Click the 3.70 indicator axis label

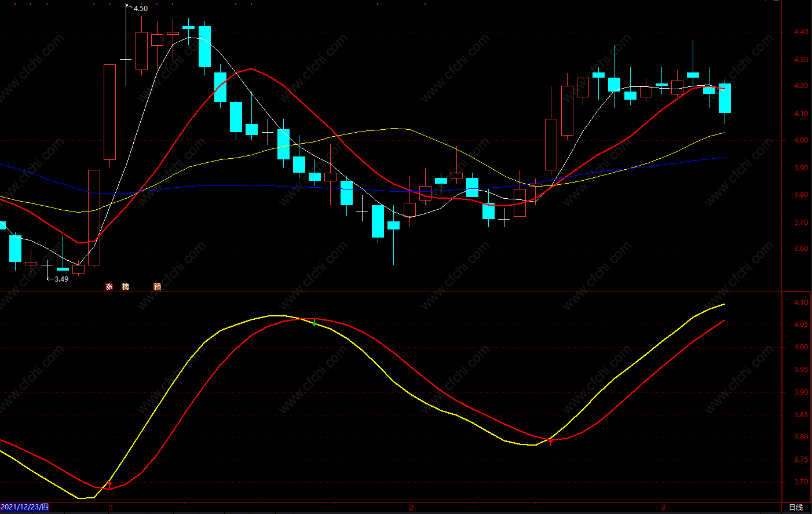(x=801, y=482)
